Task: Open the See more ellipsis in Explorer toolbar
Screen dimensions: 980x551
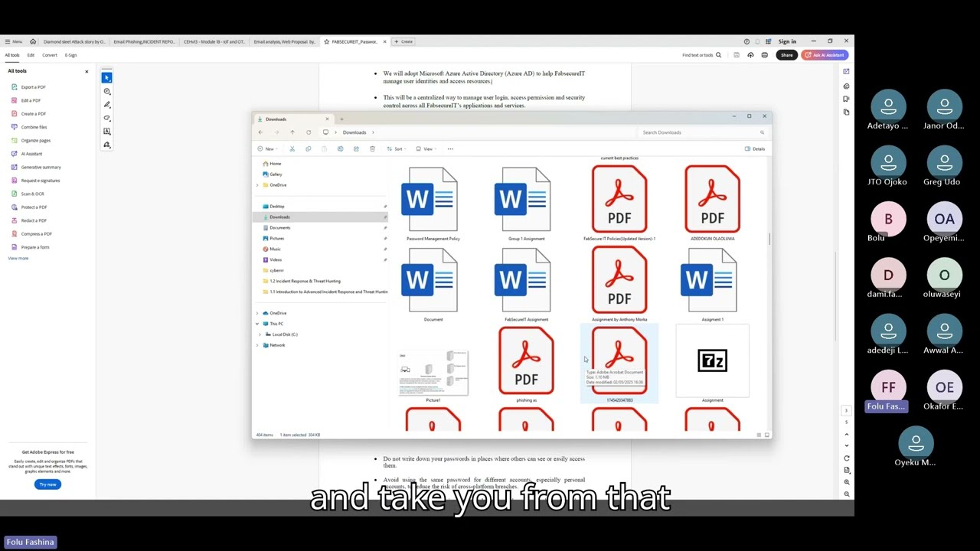Action: (450, 148)
